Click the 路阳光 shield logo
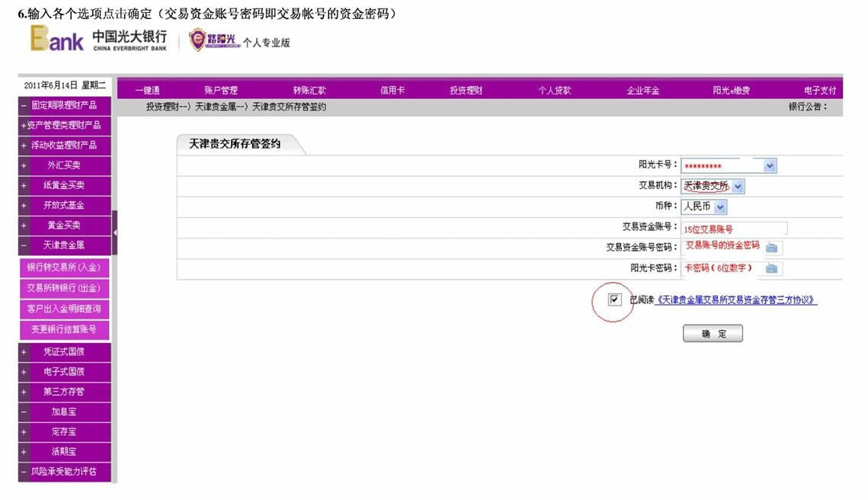 pos(213,40)
